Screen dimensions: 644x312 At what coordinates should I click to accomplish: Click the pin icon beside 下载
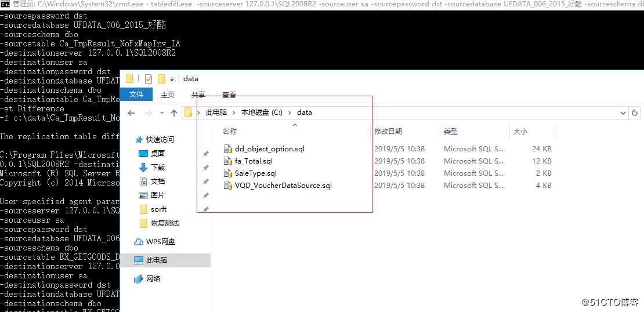coord(206,168)
